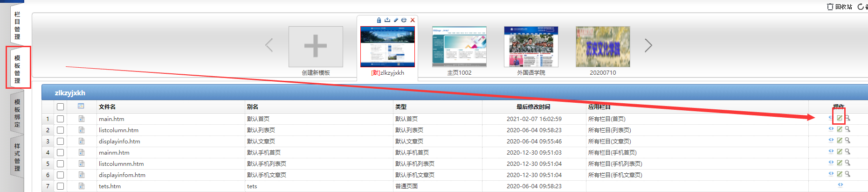Image resolution: width=868 pixels, height=192 pixels.
Task: Click the lock icon above zlkzyjxkh template
Action: pyautogui.click(x=379, y=20)
